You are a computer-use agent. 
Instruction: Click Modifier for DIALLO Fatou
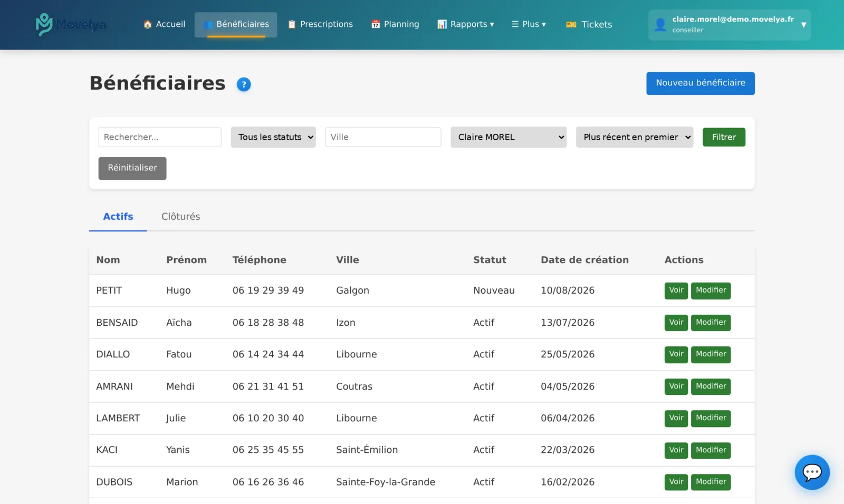711,354
